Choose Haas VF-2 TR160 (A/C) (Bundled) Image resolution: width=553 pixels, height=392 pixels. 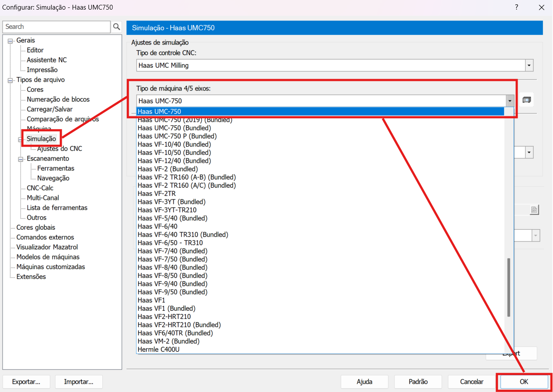click(x=186, y=185)
